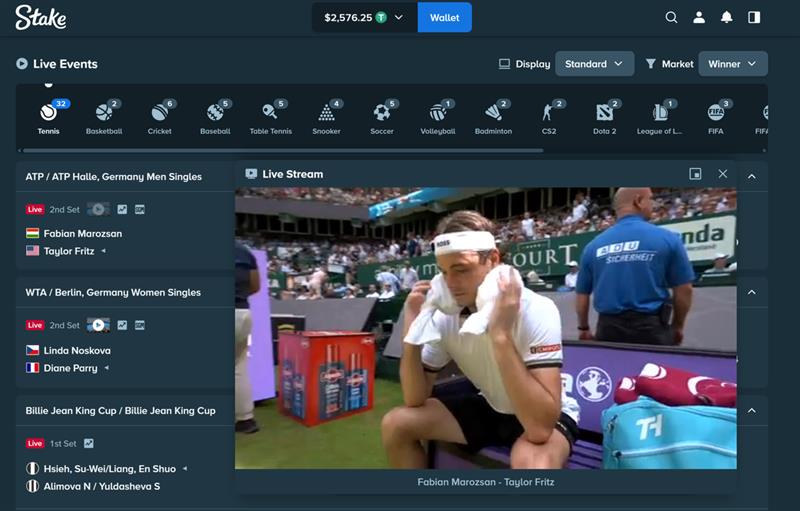800x511 pixels.
Task: Toggle the sidebar panel icon
Action: (x=754, y=17)
